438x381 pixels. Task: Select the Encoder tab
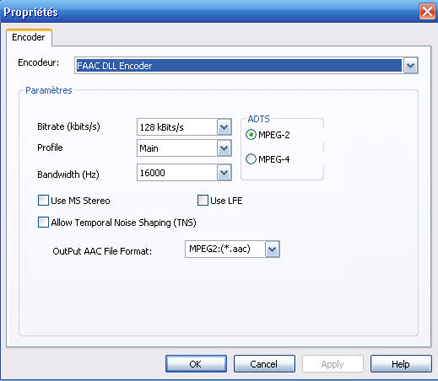29,37
